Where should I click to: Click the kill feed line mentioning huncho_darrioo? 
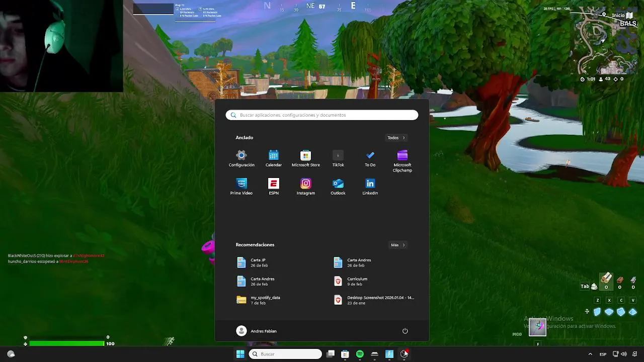pos(48,261)
